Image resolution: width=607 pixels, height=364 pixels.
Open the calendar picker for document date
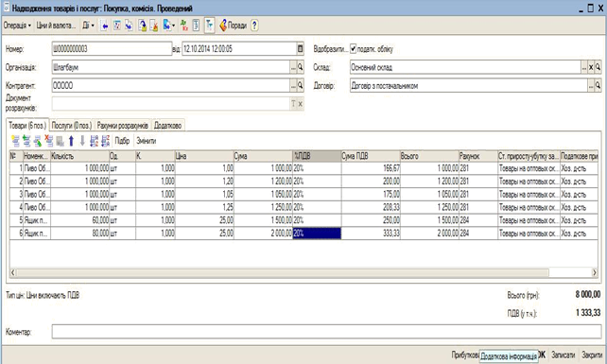pos(300,49)
